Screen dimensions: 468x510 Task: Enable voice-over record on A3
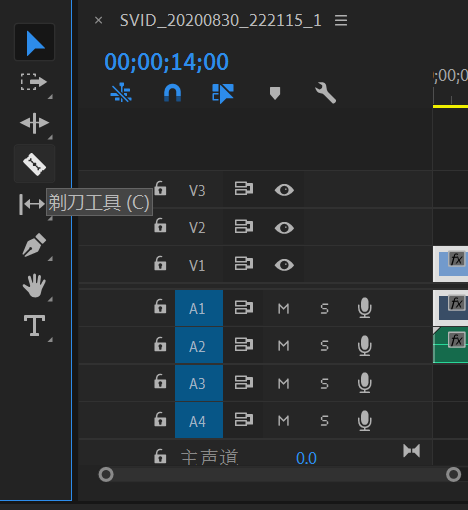pyautogui.click(x=365, y=383)
